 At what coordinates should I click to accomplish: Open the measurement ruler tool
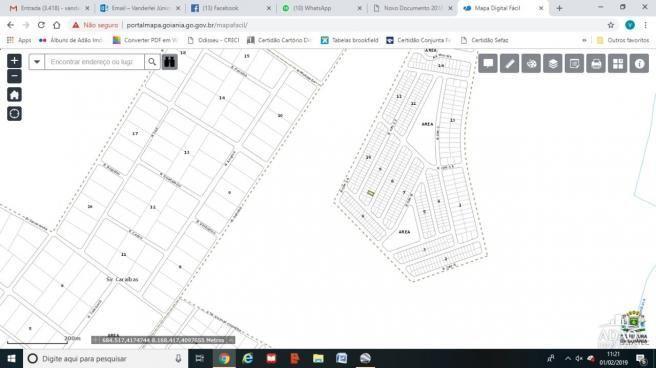tap(510, 64)
